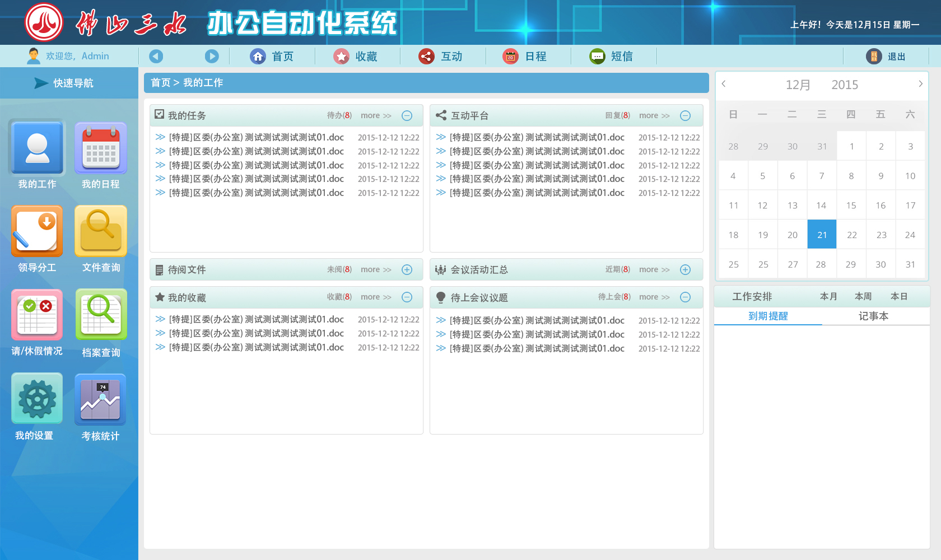This screenshot has width=941, height=560.
Task: Open the 领导分工 sidebar icon
Action: click(x=37, y=231)
